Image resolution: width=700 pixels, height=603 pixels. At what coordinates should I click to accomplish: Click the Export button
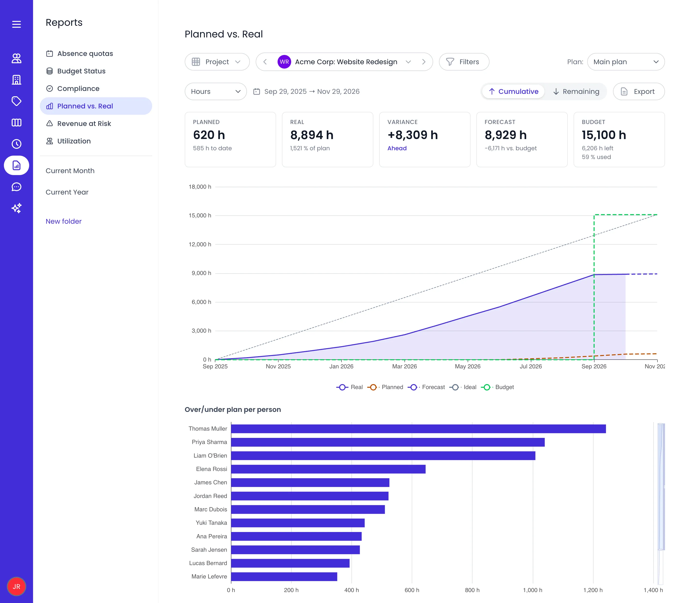point(639,92)
